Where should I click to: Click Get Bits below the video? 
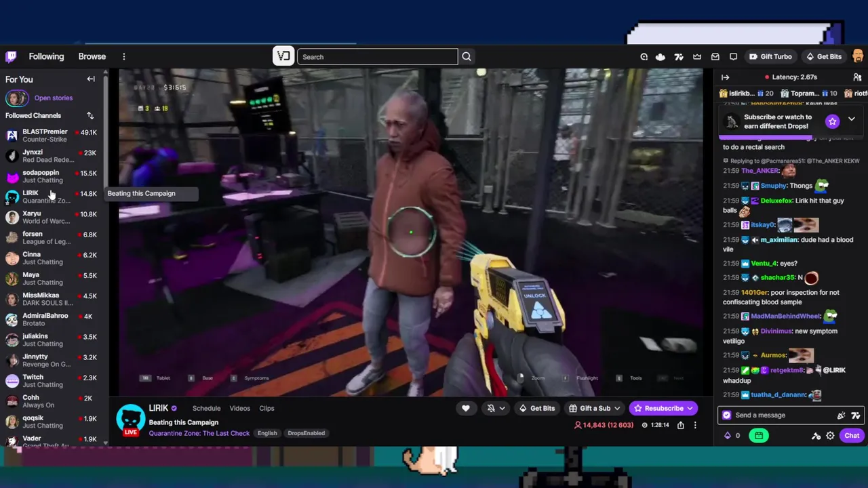(536, 408)
